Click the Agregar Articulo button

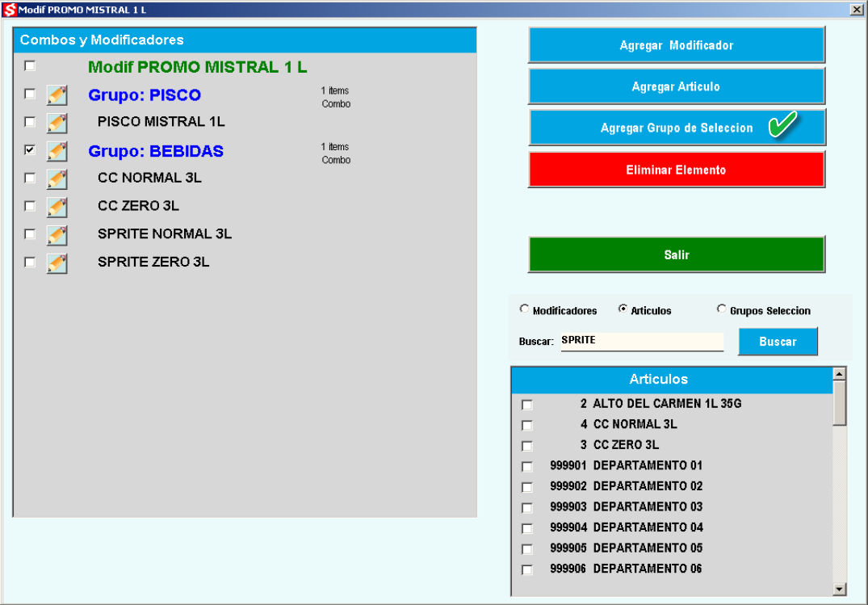[677, 86]
